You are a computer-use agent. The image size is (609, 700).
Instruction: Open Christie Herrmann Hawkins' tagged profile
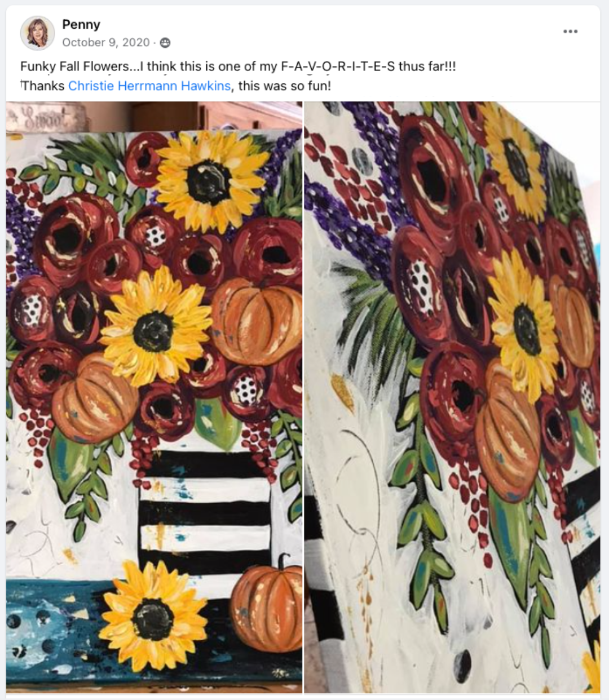[149, 86]
